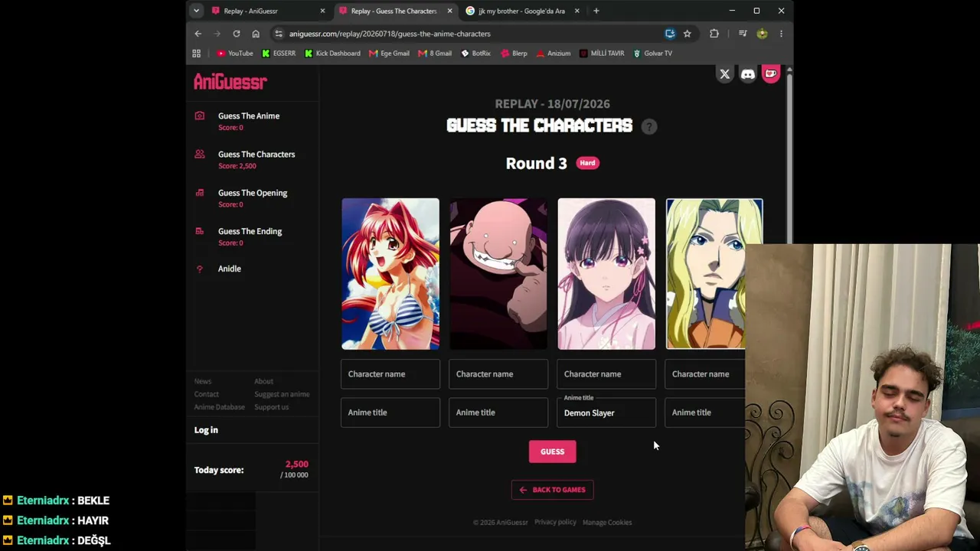The height and width of the screenshot is (551, 980).
Task: Open the MİLLİ TAVIR bookmark
Action: pyautogui.click(x=602, y=54)
